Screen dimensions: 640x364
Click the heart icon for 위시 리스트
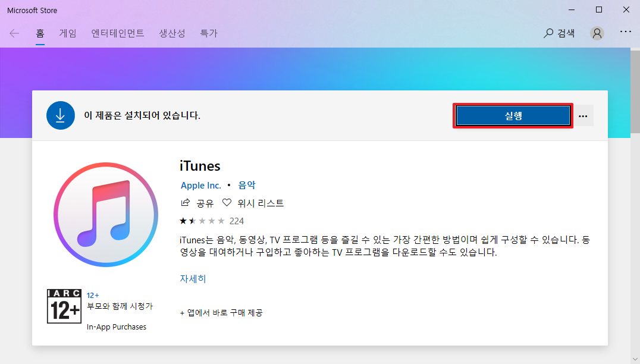point(226,203)
